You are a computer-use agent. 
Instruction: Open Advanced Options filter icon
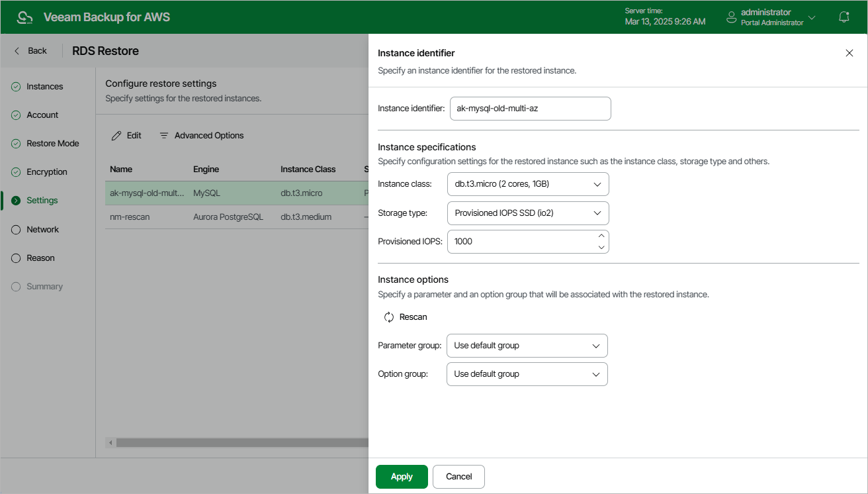[x=164, y=136]
